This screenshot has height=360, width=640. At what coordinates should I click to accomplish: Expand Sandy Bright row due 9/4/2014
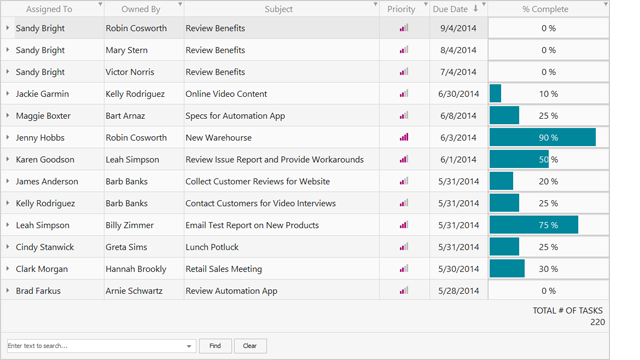(x=7, y=28)
